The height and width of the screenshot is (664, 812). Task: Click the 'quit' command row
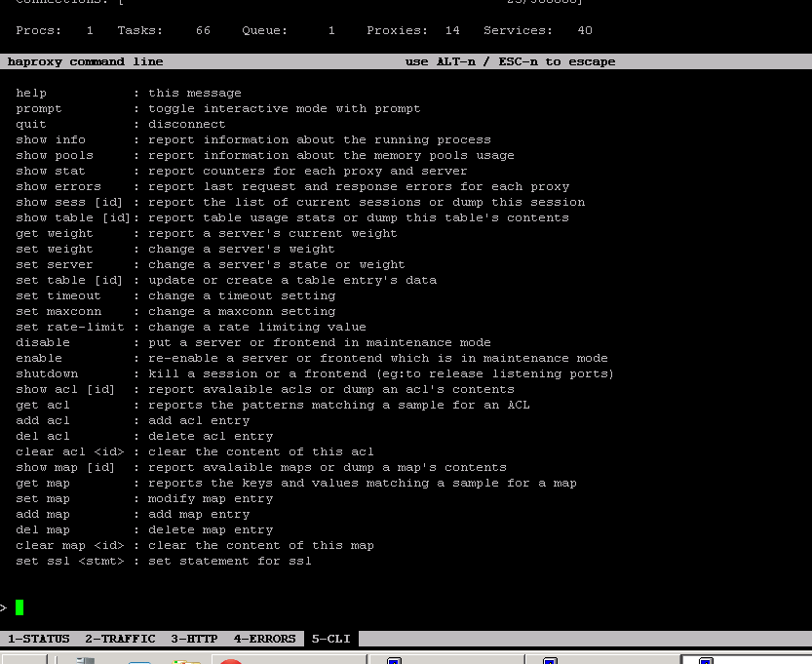(x=121, y=124)
